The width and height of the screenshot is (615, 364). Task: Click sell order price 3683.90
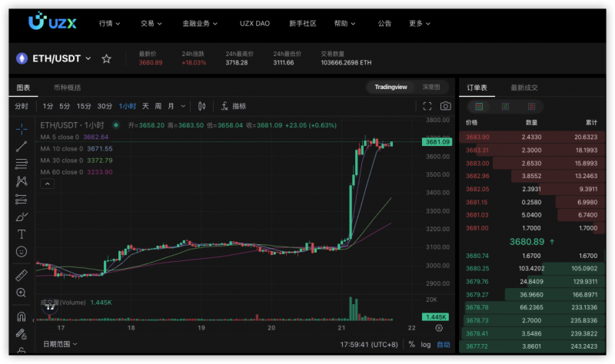(477, 137)
